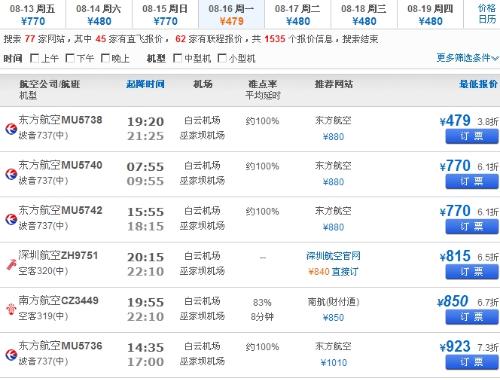500x380 pixels.
Task: Click the China Eastern logo beside MU5740
Action: pyautogui.click(x=11, y=174)
